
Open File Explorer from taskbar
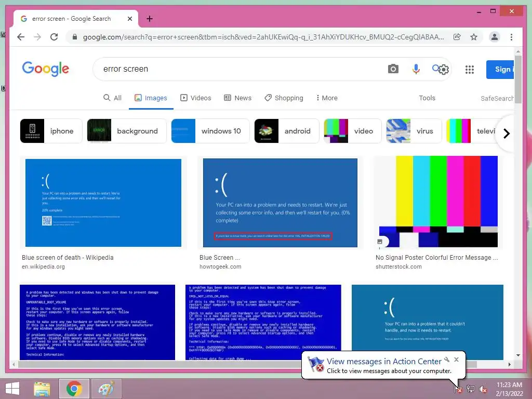point(42,389)
